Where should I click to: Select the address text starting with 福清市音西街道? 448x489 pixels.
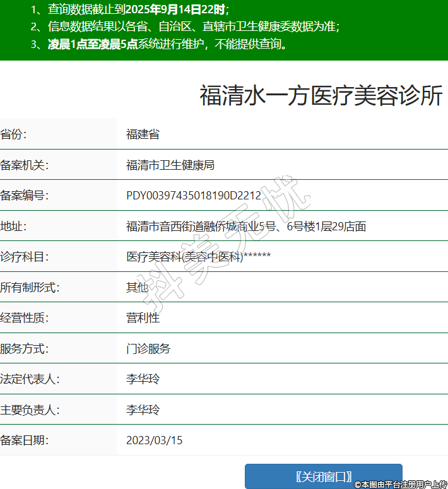(x=246, y=227)
